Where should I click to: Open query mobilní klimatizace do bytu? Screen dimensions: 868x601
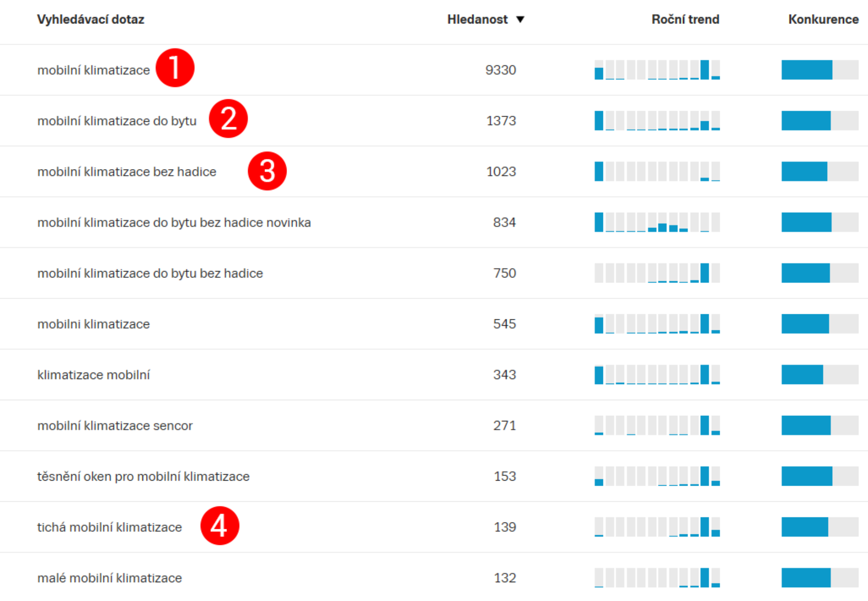coord(117,121)
